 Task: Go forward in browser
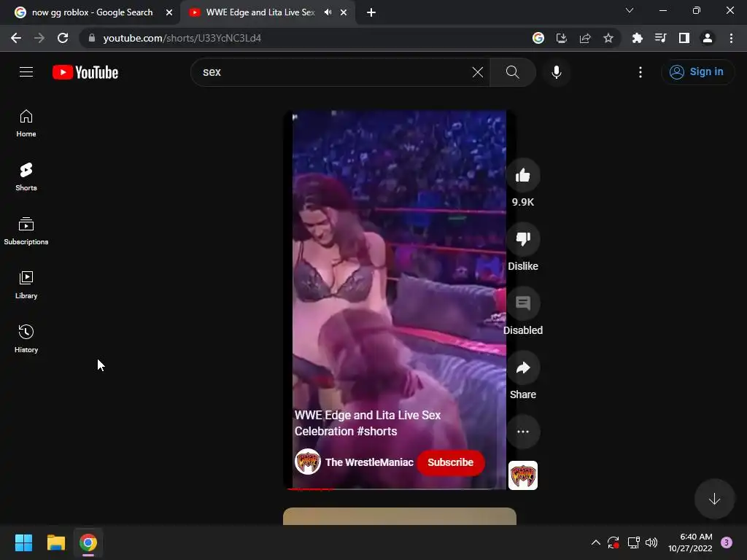39,38
